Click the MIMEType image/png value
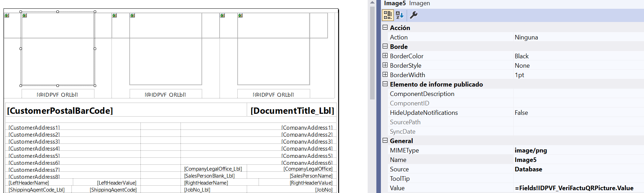This screenshot has width=644, height=193. (531, 150)
